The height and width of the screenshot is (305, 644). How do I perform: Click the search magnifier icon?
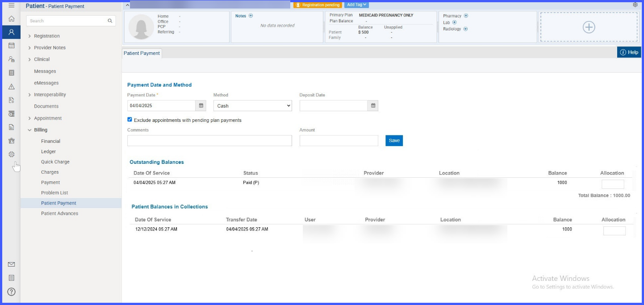pyautogui.click(x=110, y=21)
